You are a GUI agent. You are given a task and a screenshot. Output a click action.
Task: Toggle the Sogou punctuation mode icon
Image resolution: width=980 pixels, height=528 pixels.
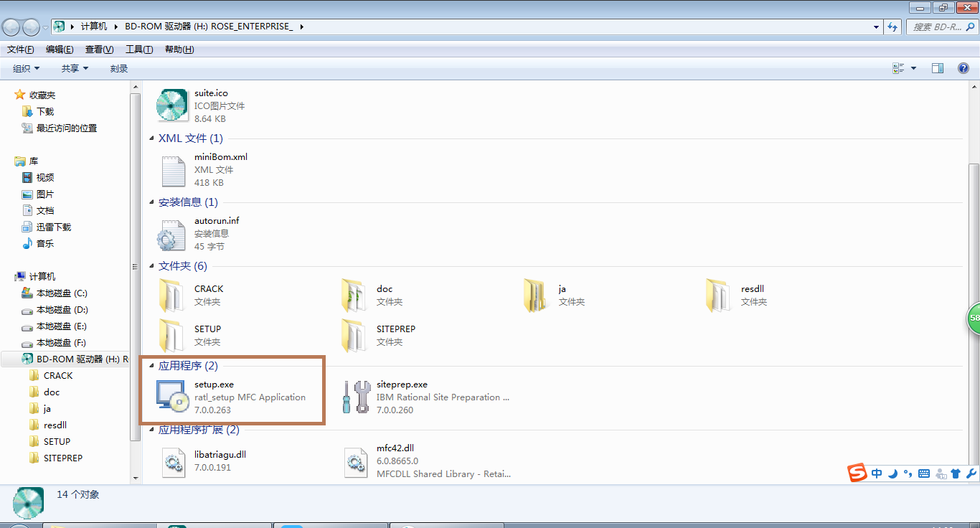908,473
